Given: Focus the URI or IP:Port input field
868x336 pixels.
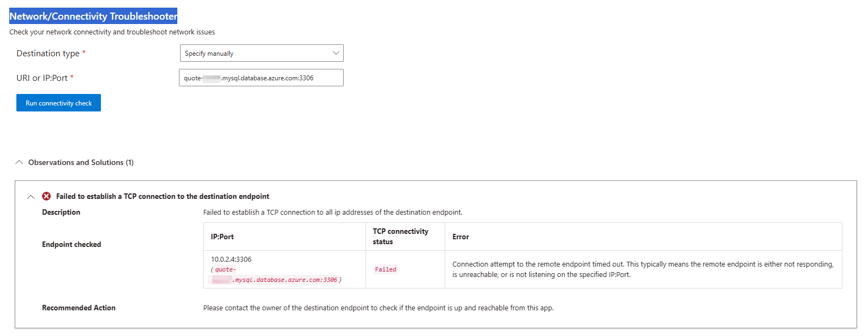Looking at the screenshot, I should pos(261,78).
